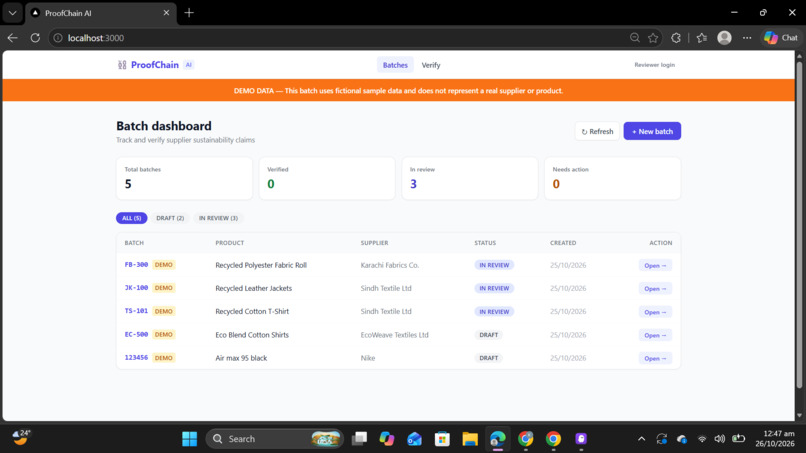The height and width of the screenshot is (453, 806).
Task: Click the taskbar Search box
Action: click(274, 439)
